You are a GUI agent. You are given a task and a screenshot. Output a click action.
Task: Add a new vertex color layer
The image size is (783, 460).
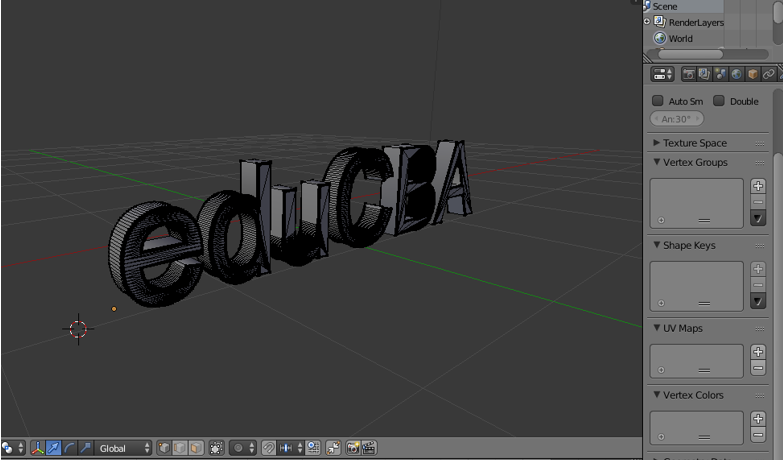758,419
